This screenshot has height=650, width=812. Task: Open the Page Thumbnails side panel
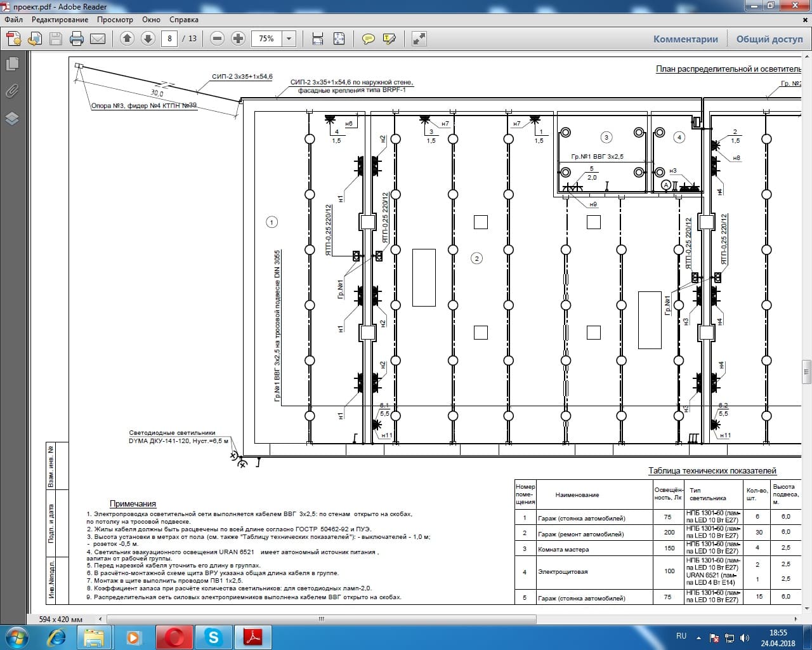(x=12, y=63)
